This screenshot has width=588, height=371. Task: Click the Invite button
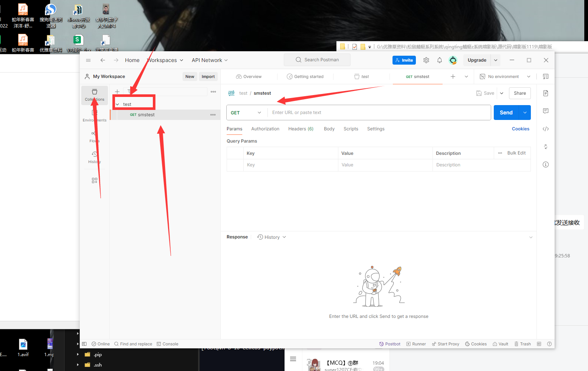[404, 60]
